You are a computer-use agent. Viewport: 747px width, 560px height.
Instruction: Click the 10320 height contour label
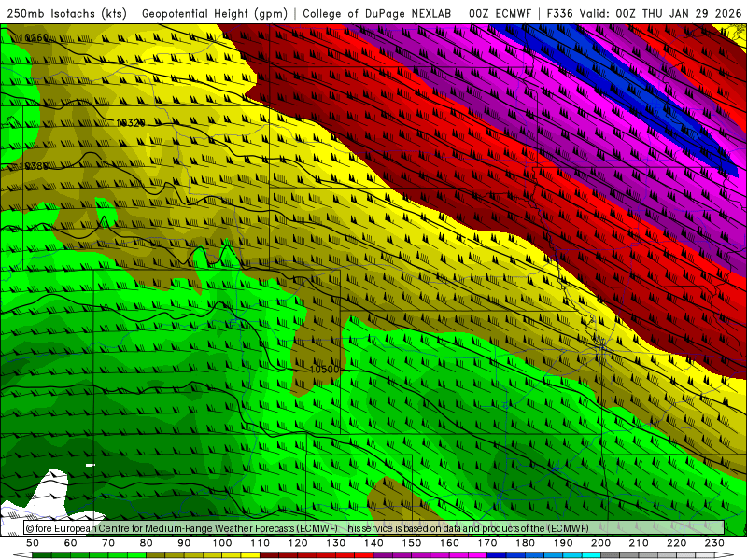point(131,123)
